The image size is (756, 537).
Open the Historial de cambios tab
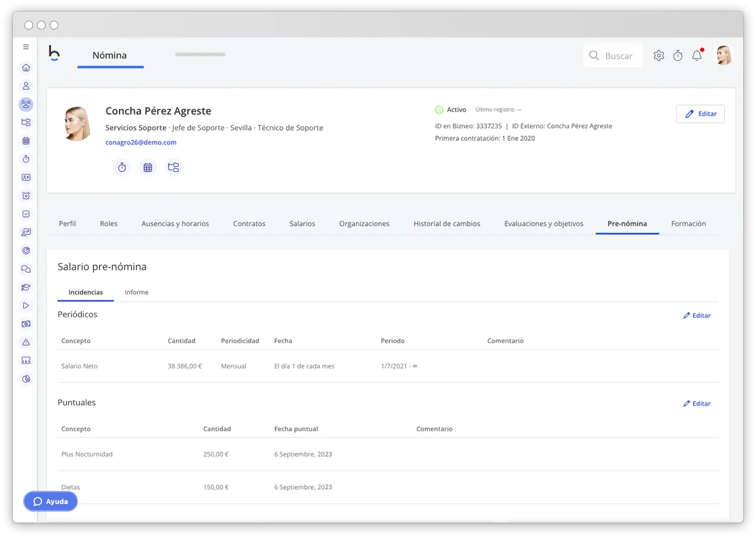[x=447, y=224]
